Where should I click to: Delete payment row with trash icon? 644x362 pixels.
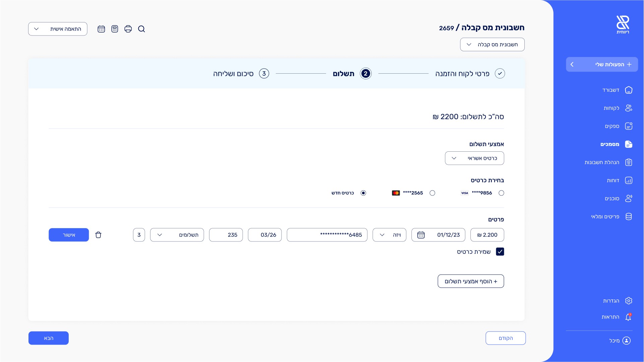98,235
